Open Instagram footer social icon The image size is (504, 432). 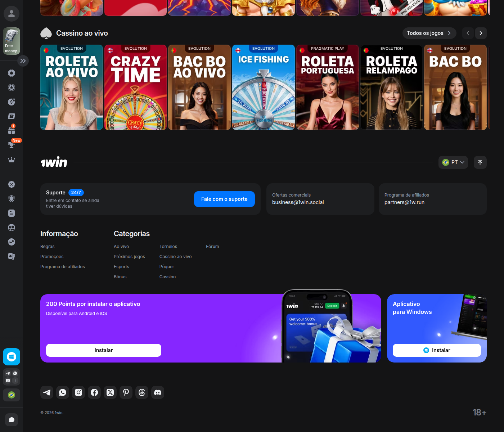coord(78,392)
